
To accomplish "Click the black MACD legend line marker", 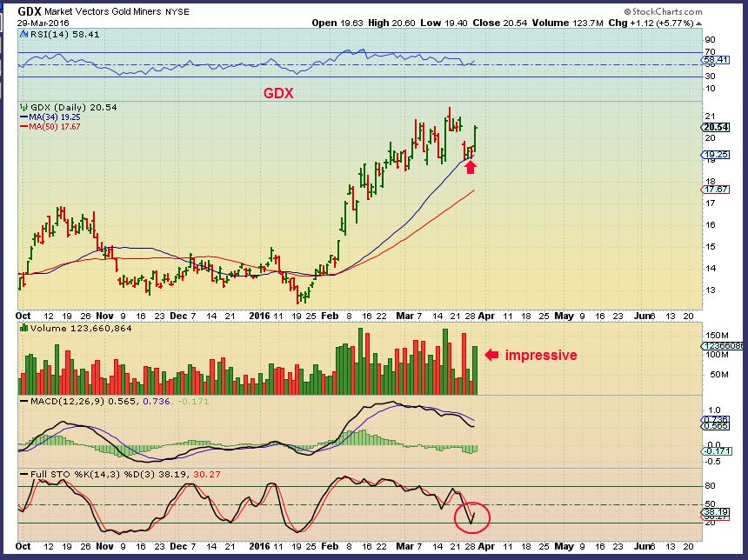I will tap(23, 402).
